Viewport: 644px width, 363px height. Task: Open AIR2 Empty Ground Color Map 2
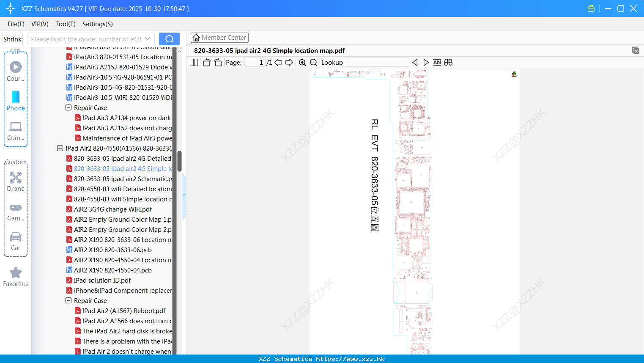pos(119,230)
